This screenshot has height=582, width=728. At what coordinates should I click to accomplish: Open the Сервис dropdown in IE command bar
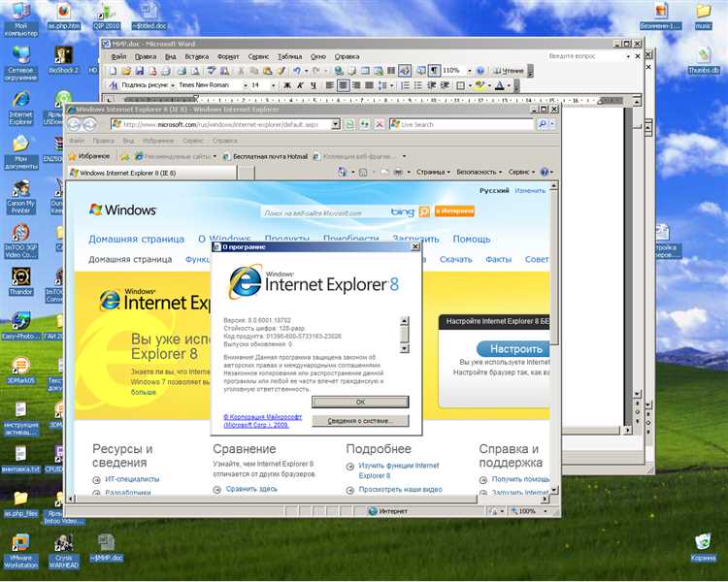521,173
